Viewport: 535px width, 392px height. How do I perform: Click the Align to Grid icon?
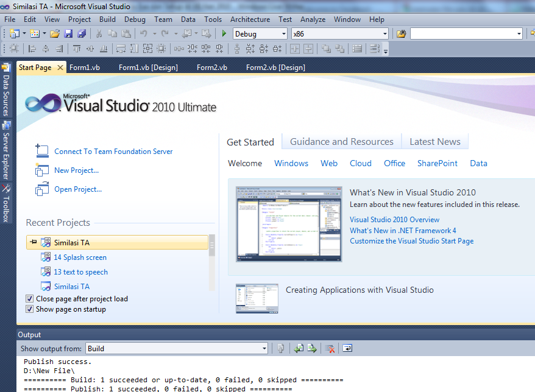tap(14, 49)
